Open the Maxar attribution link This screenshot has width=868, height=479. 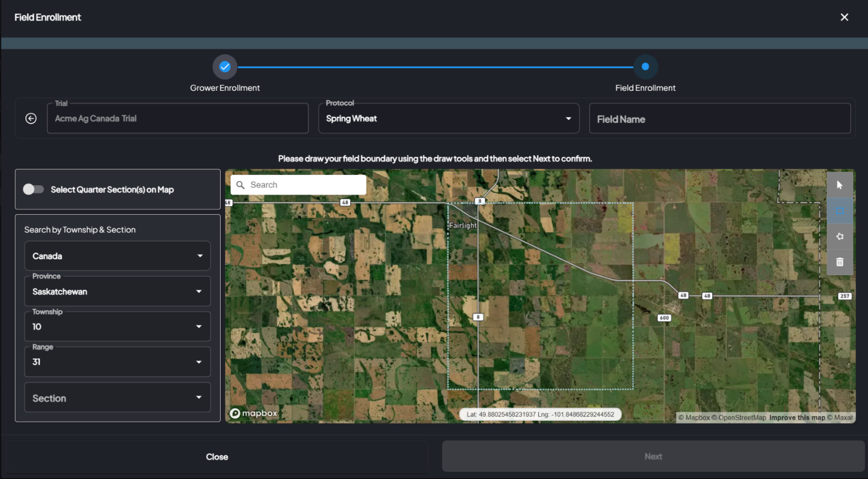(840, 418)
